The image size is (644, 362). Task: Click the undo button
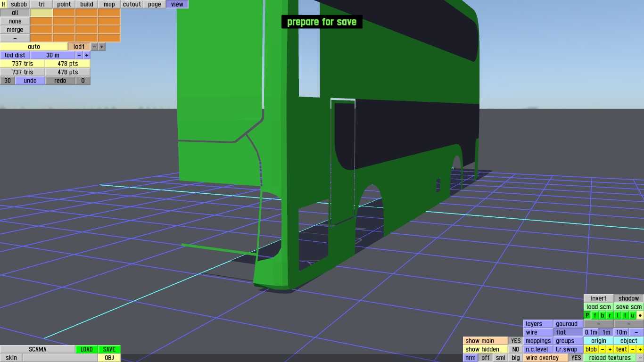click(x=30, y=81)
